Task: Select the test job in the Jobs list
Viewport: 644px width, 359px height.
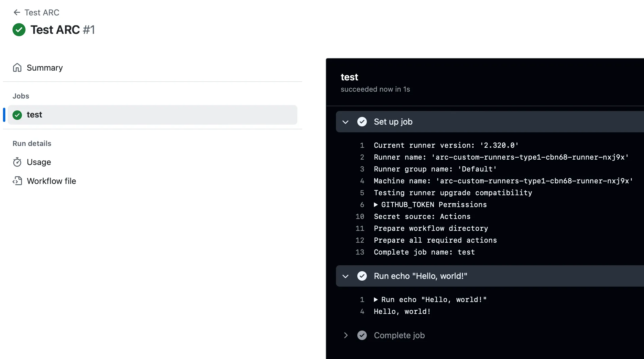Action: pos(34,115)
